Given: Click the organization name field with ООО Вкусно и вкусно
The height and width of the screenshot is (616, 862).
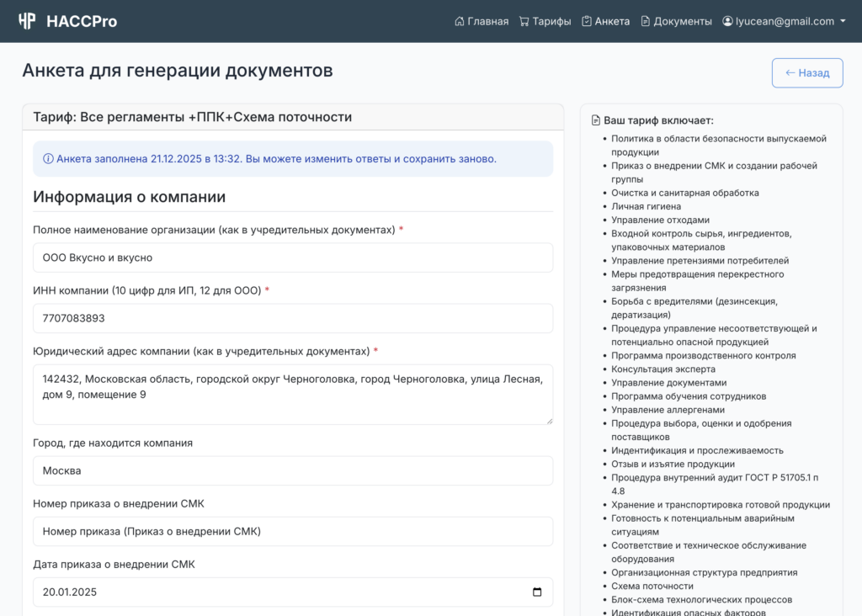Looking at the screenshot, I should click(x=293, y=258).
